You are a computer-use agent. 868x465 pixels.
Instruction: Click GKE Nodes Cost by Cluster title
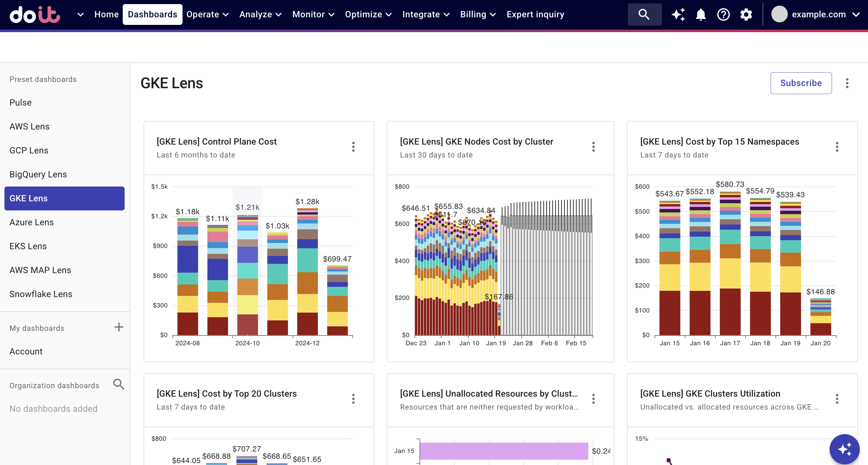(476, 142)
